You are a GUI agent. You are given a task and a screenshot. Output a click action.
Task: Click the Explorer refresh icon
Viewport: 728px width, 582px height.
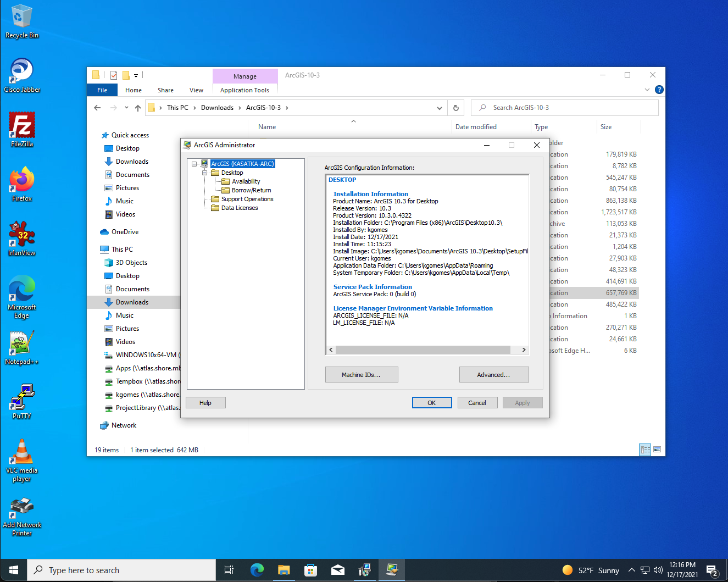[455, 108]
